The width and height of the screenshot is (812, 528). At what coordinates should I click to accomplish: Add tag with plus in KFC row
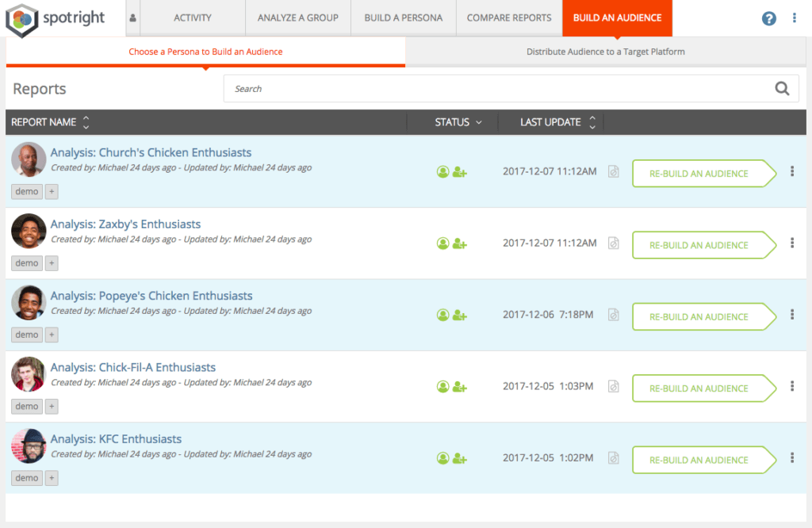click(52, 478)
